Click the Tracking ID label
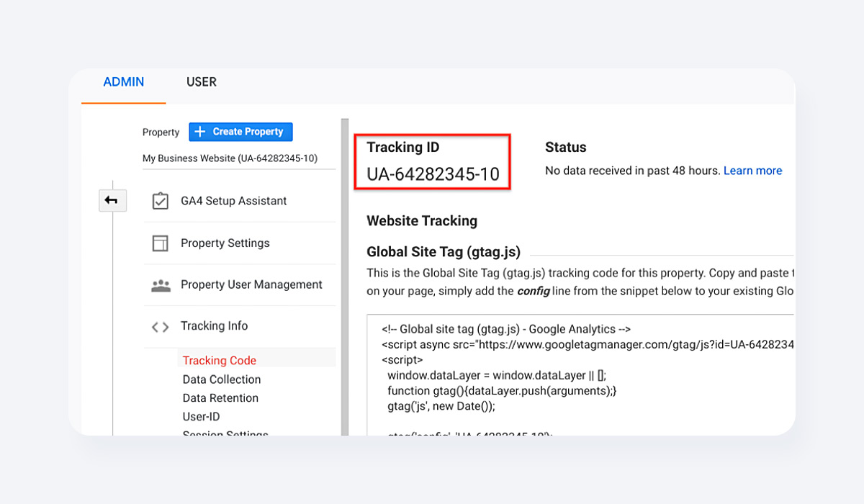864x504 pixels. (403, 147)
